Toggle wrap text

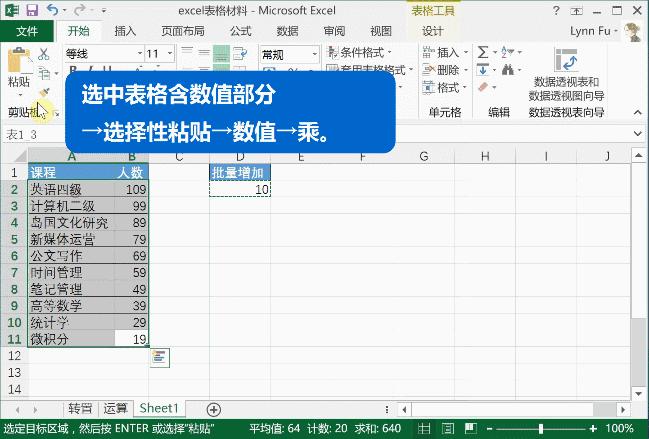pos(240,53)
